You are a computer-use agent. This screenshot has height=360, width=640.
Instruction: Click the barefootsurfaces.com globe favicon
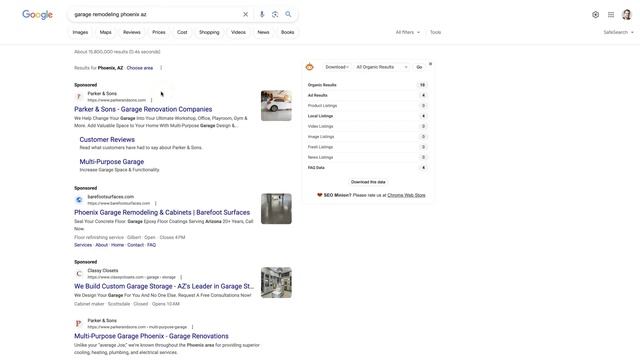[x=79, y=200]
